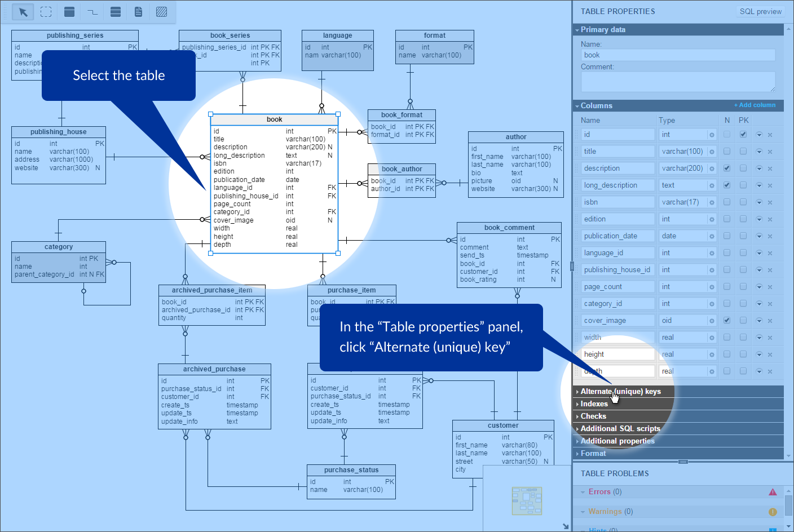Select the arrow pointer tool
794x532 pixels.
[x=23, y=12]
